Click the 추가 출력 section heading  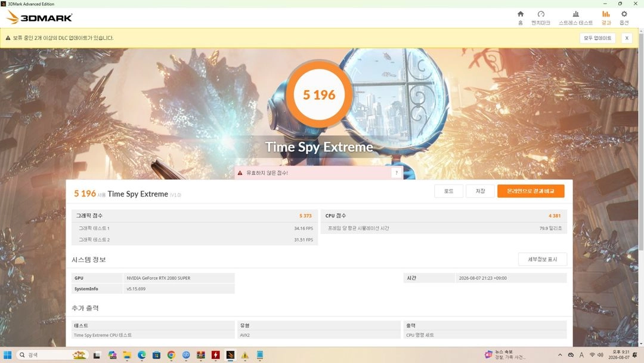point(85,308)
